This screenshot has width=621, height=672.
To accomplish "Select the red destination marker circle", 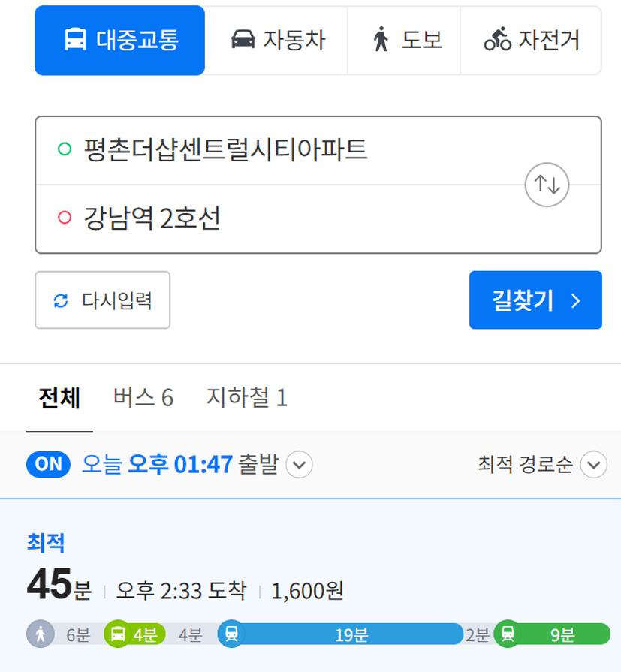I will 65,218.
